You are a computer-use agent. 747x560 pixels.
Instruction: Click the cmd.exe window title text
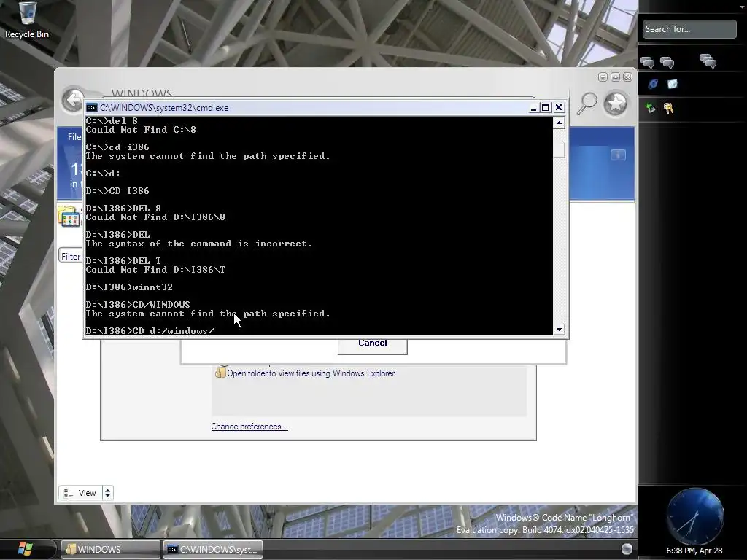(164, 108)
